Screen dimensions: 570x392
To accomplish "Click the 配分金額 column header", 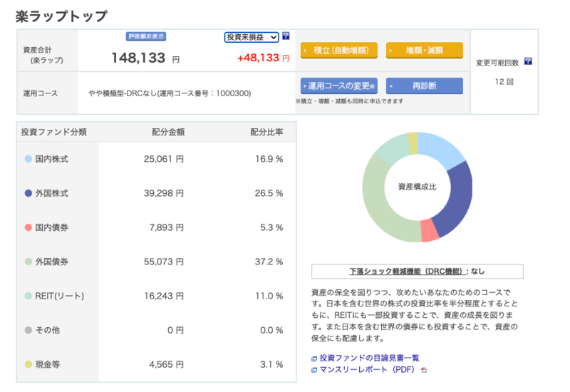I will pyautogui.click(x=168, y=132).
